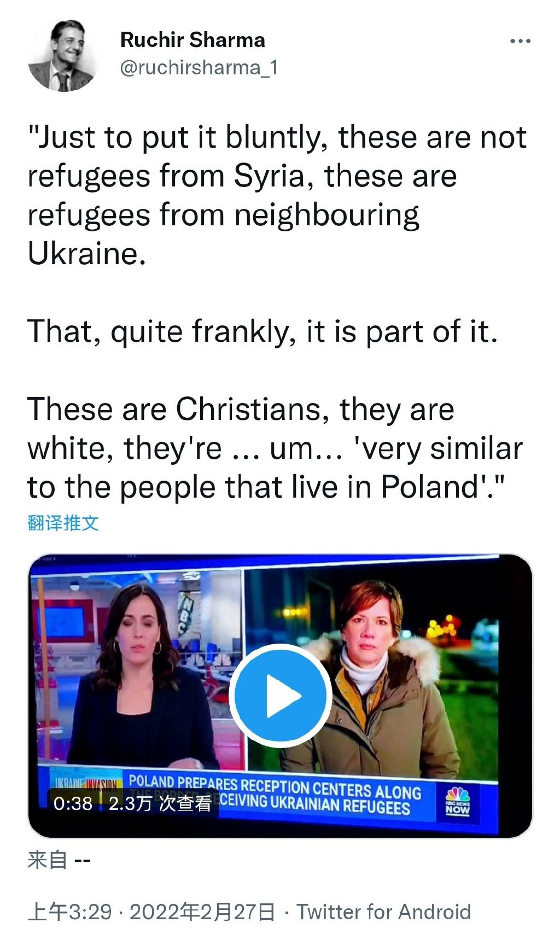Screen dimensions: 560x940
Task: Tap the 翻译推文 translate tweet link
Action: coord(63,523)
